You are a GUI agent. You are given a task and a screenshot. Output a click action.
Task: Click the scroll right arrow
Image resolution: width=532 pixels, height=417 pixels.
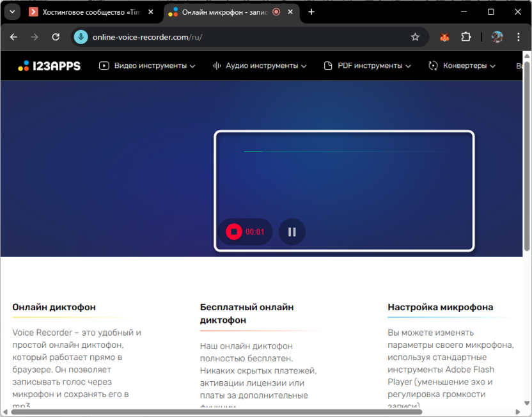pos(518,413)
